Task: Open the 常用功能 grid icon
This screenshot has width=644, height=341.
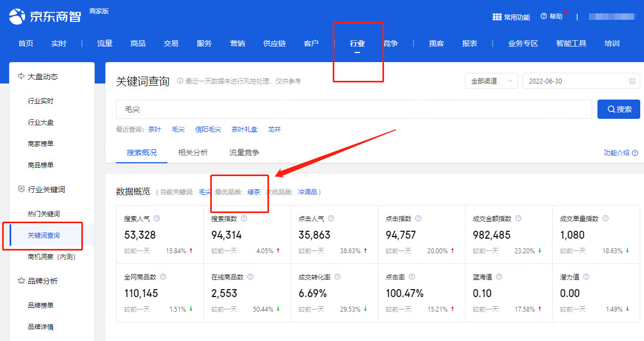Action: pos(497,17)
